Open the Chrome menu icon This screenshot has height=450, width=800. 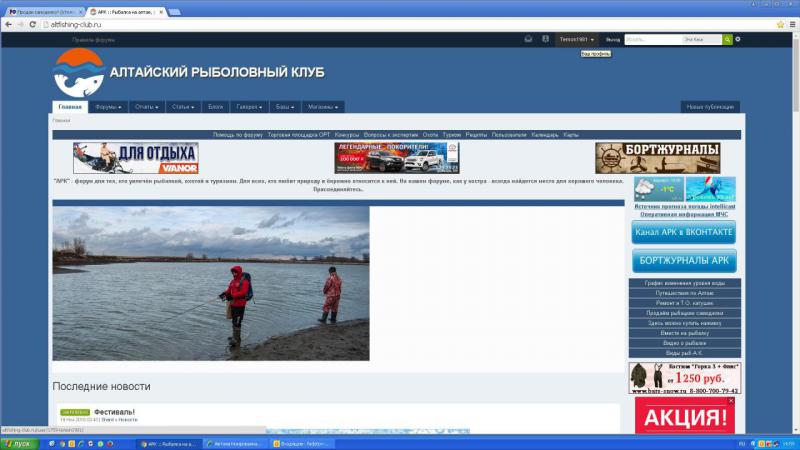tap(792, 24)
